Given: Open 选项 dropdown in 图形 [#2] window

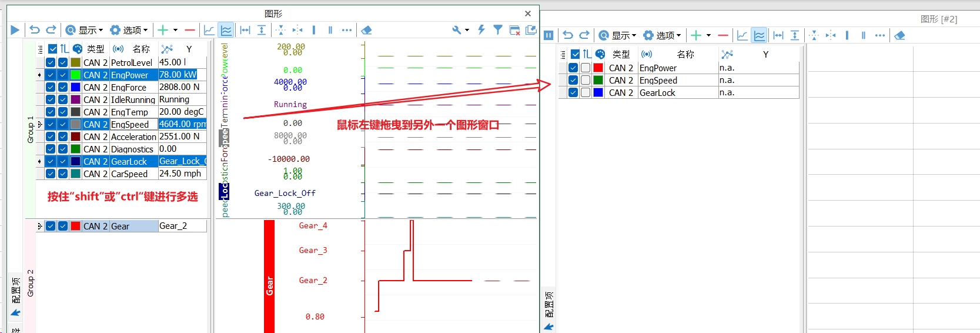Looking at the screenshot, I should pos(662,35).
